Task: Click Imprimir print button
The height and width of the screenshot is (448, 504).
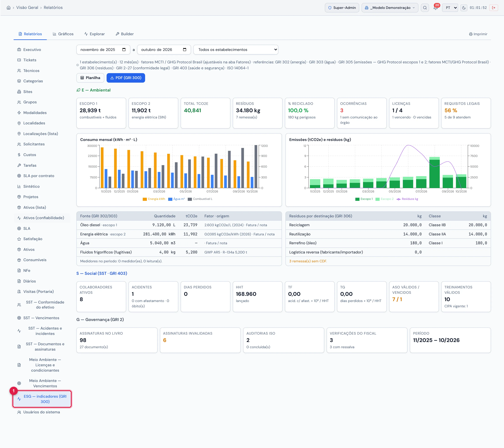Action: click(x=478, y=34)
